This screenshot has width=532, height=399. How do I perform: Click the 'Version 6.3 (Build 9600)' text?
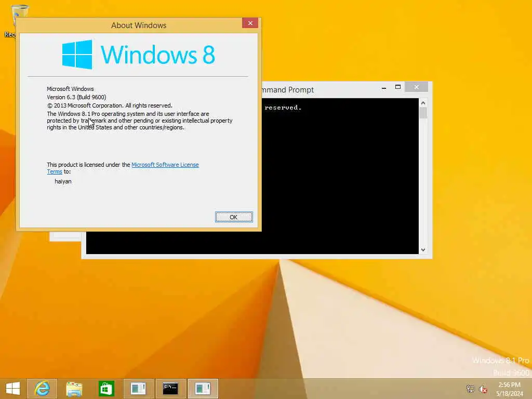[76, 97]
